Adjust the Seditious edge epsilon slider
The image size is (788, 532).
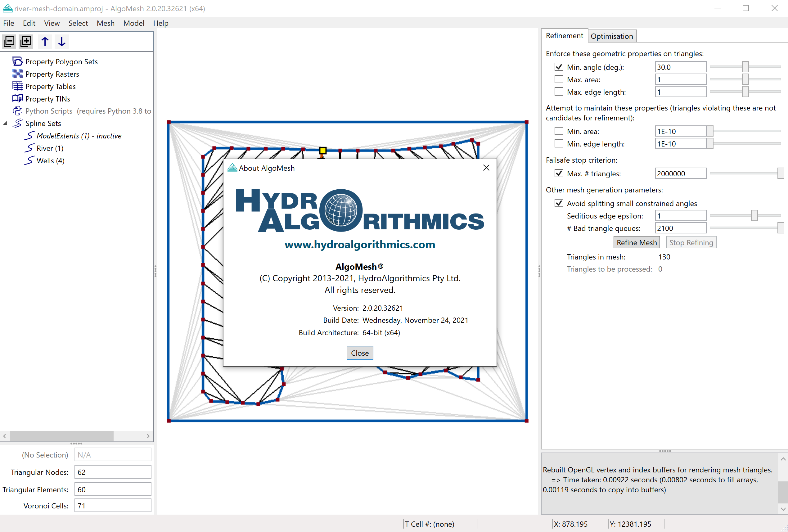click(754, 216)
